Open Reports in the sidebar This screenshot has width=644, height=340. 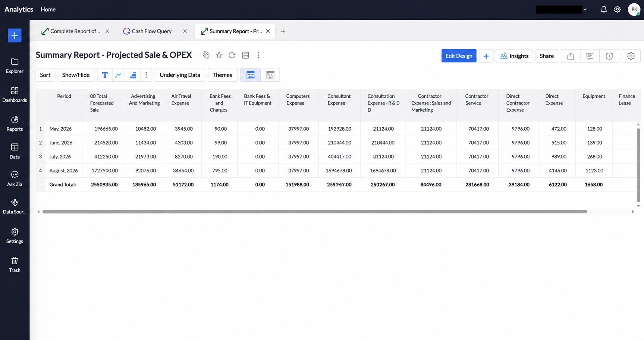click(15, 124)
